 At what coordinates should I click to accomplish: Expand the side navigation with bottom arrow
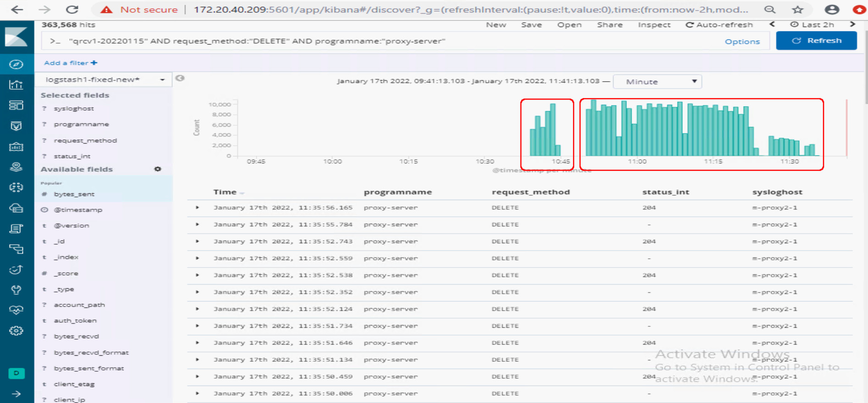pos(16,394)
